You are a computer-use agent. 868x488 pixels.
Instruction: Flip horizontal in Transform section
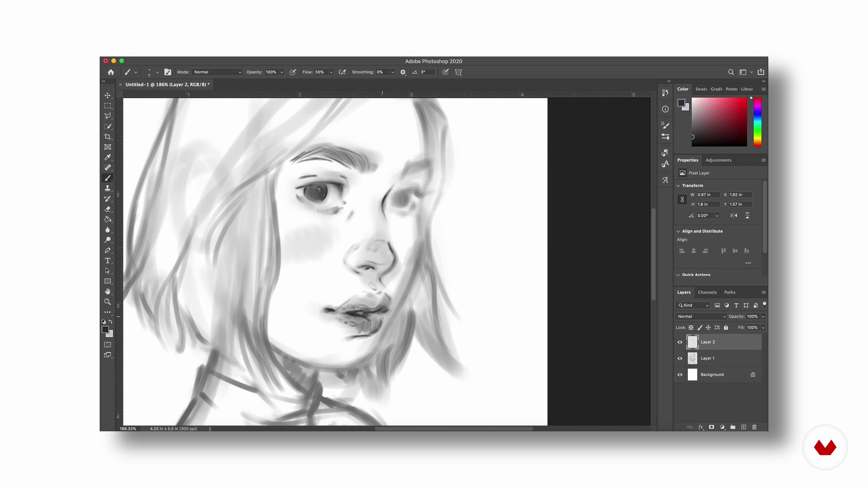click(734, 216)
